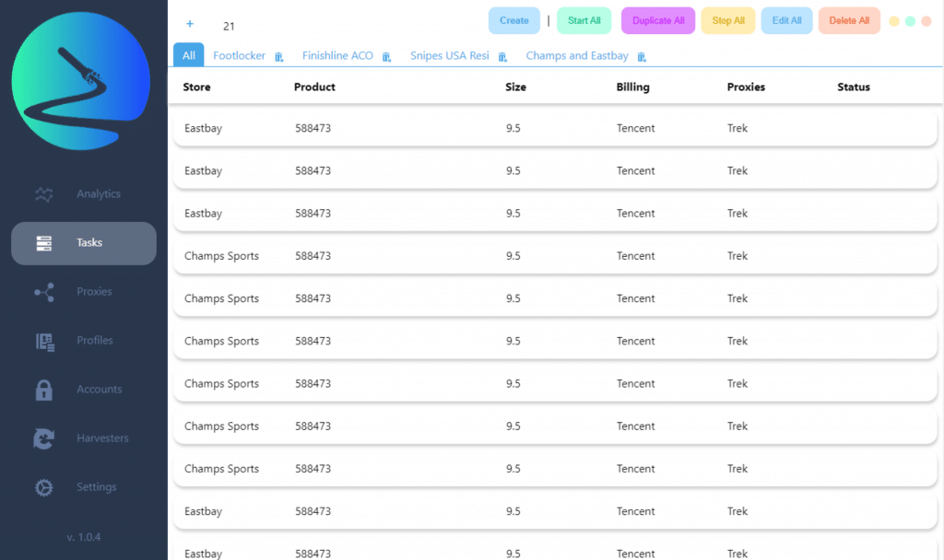The width and height of the screenshot is (944, 560).
Task: Click the Store column header
Action: [x=197, y=87]
